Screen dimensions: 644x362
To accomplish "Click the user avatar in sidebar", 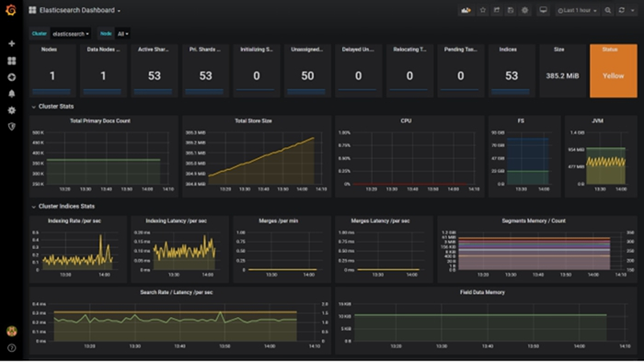I will 11,331.
